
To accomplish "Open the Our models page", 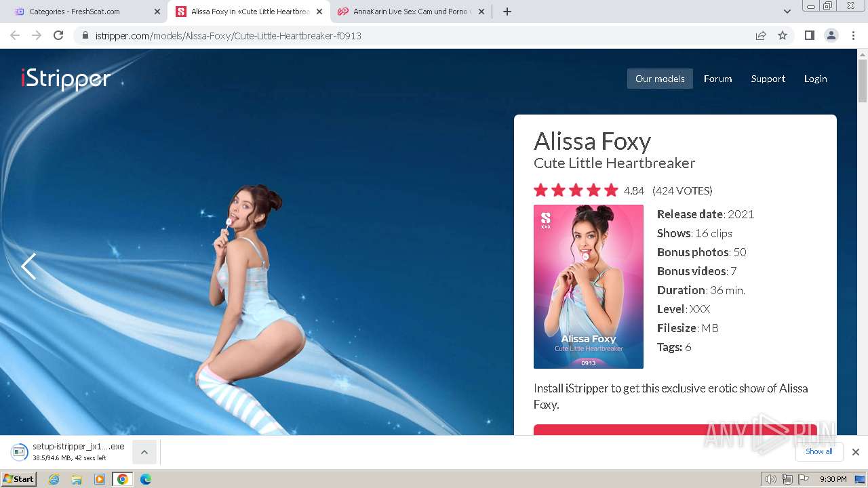I will tap(660, 79).
